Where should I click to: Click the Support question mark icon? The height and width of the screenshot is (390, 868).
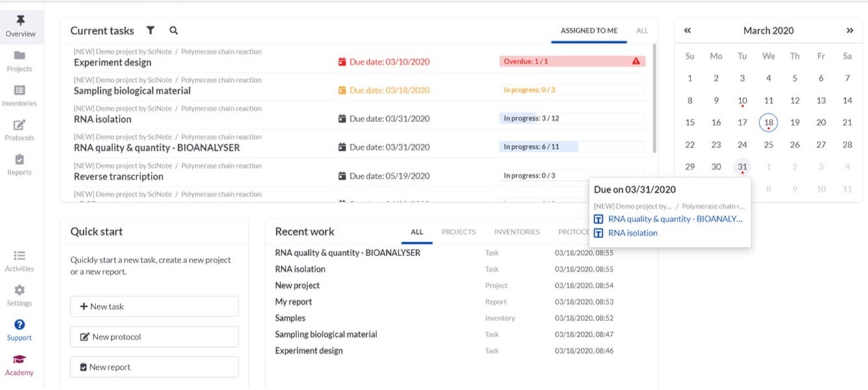[20, 325]
